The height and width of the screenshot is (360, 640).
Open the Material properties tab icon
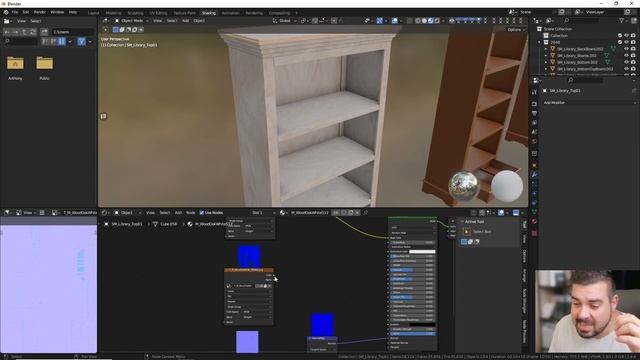point(534,222)
